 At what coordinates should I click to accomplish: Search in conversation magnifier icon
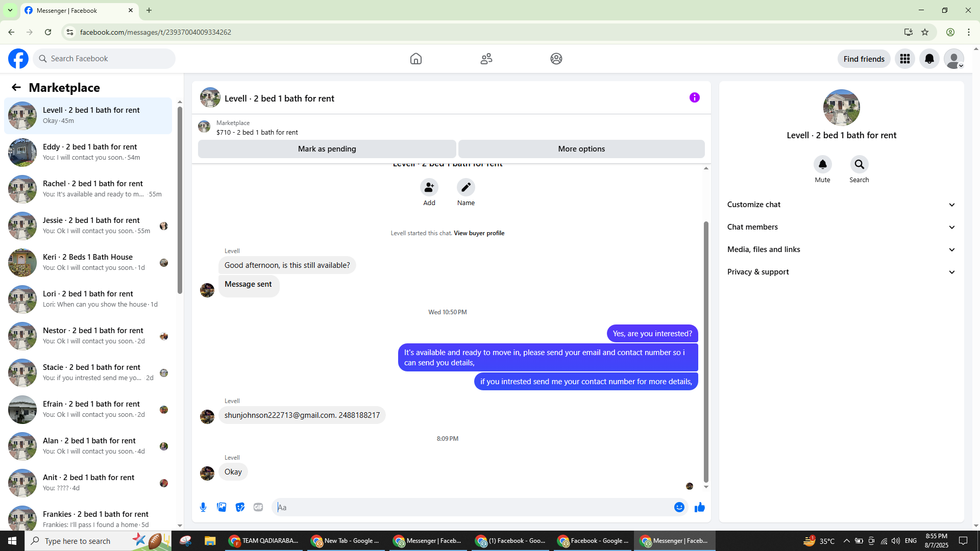[x=860, y=164]
